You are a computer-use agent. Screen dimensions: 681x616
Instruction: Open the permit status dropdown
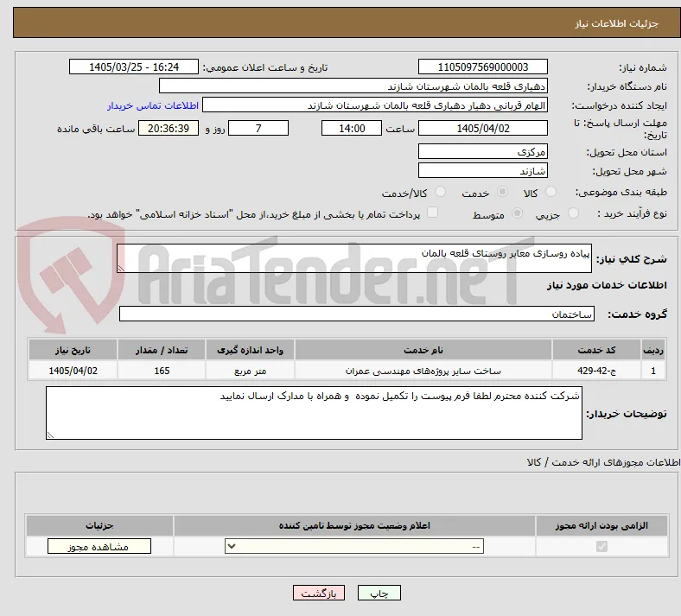coord(354,546)
